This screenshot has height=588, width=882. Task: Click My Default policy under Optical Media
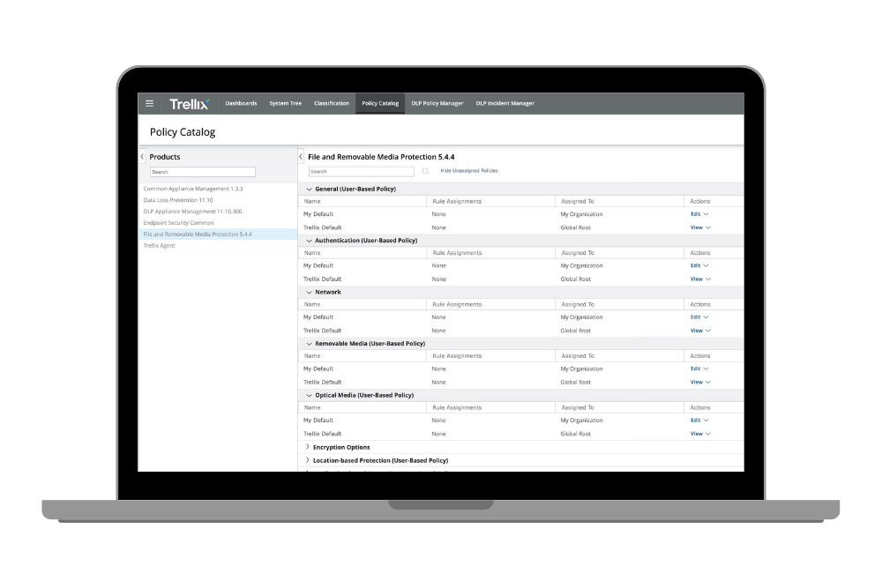(318, 421)
